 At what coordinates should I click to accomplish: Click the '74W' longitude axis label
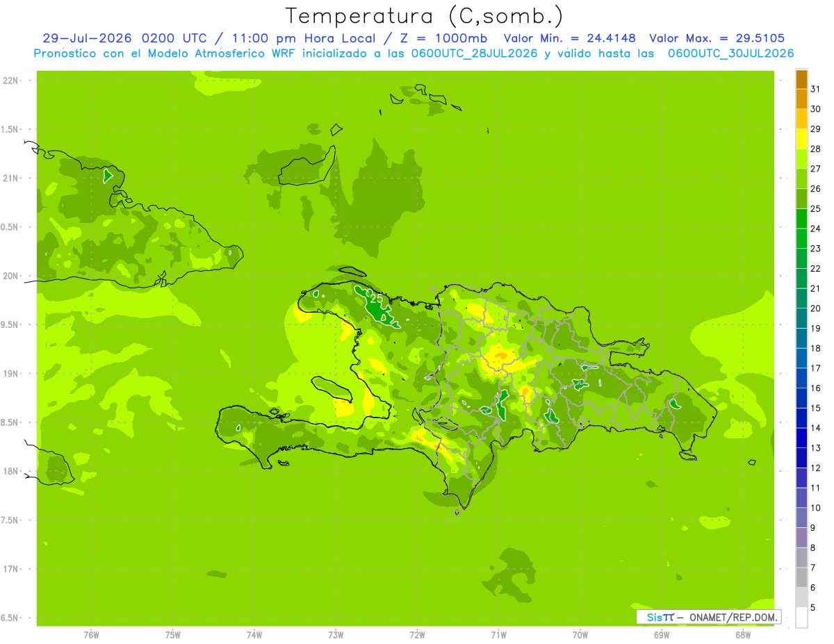pyautogui.click(x=254, y=635)
